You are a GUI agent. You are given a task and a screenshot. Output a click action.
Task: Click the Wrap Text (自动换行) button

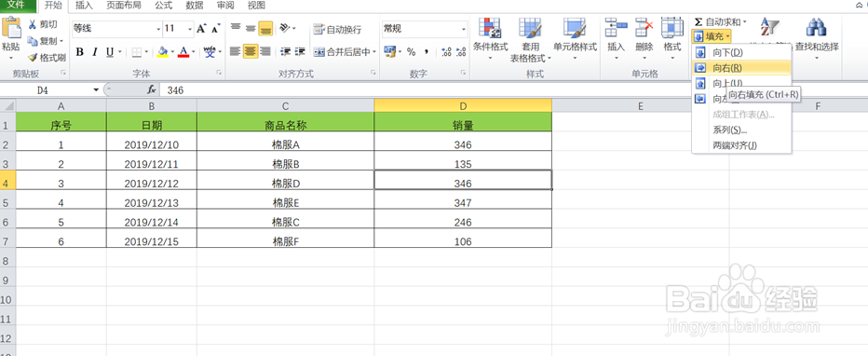click(337, 29)
